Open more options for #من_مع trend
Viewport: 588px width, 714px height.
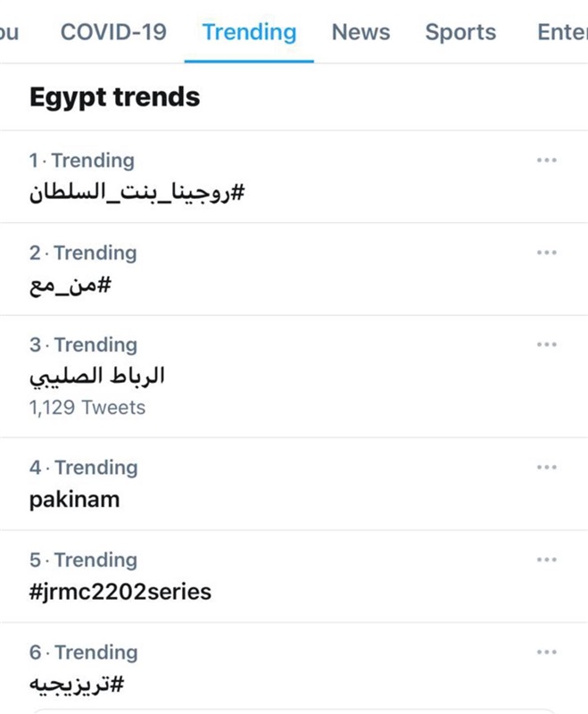[546, 253]
